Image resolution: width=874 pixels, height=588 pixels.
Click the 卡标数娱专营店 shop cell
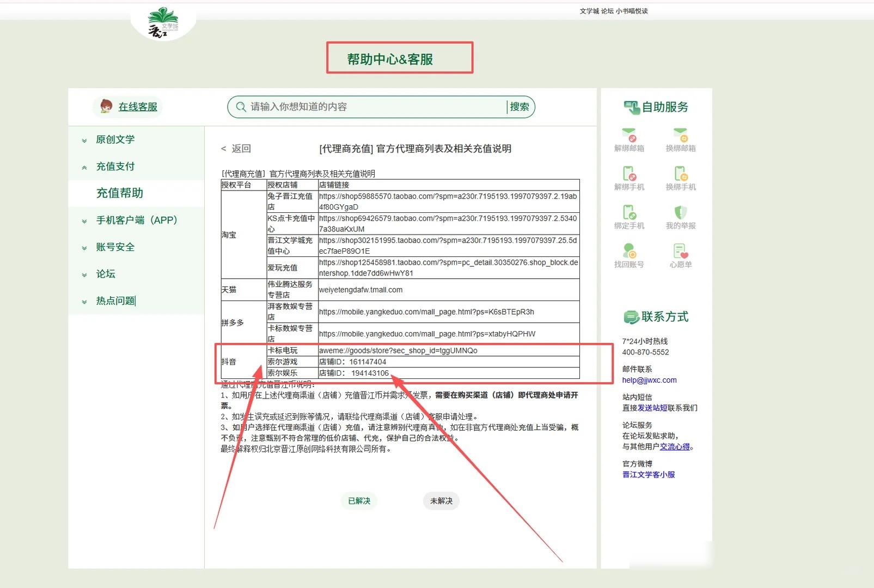coord(291,334)
